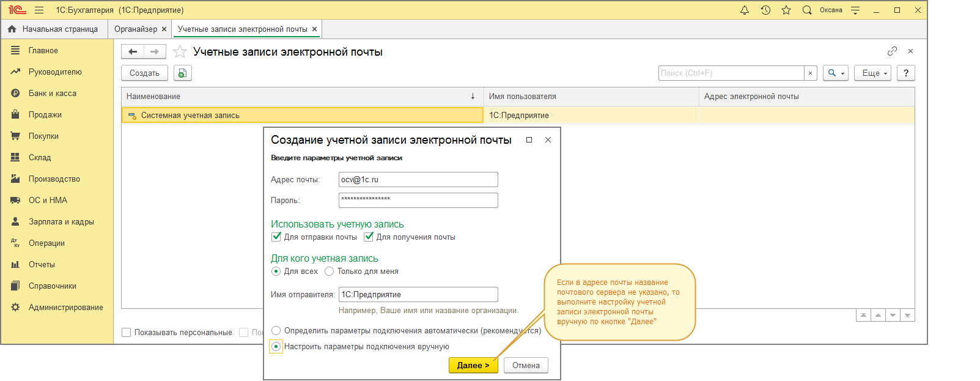Screen dimensions: 980x381
Task: Close the Органайзер tab
Action: (164, 29)
